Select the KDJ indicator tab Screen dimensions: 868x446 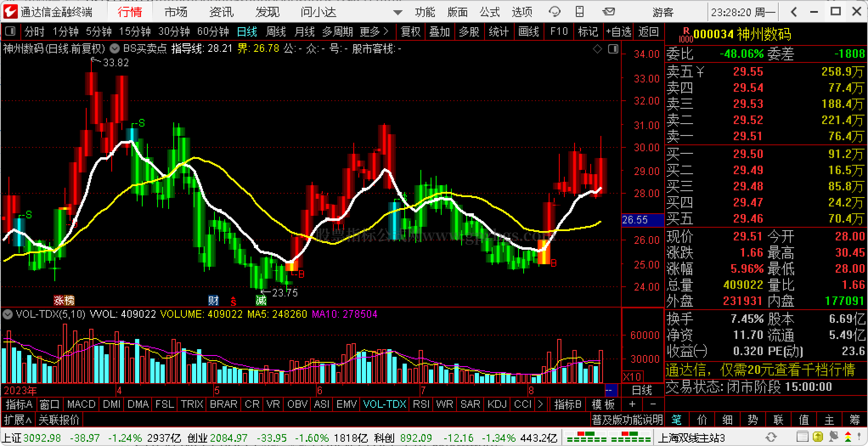coord(497,404)
